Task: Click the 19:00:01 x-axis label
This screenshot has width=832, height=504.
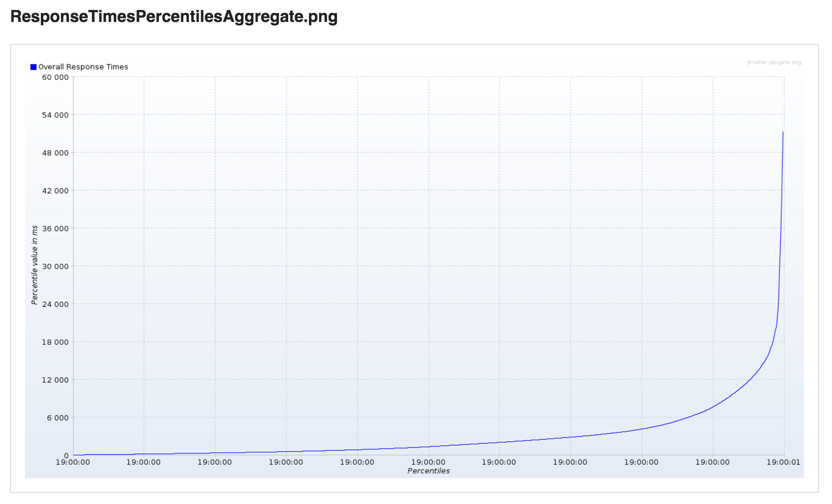Action: click(x=784, y=462)
